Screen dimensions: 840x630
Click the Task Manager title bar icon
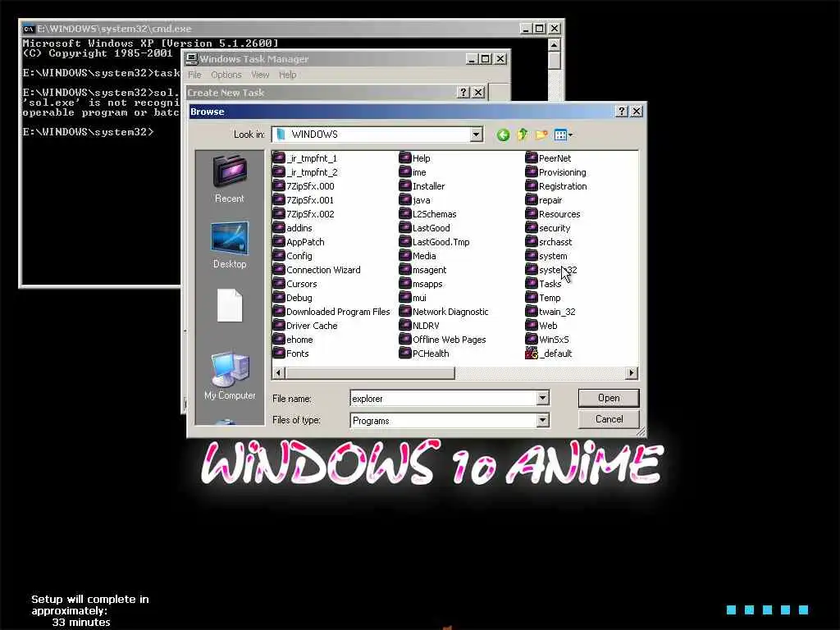192,59
